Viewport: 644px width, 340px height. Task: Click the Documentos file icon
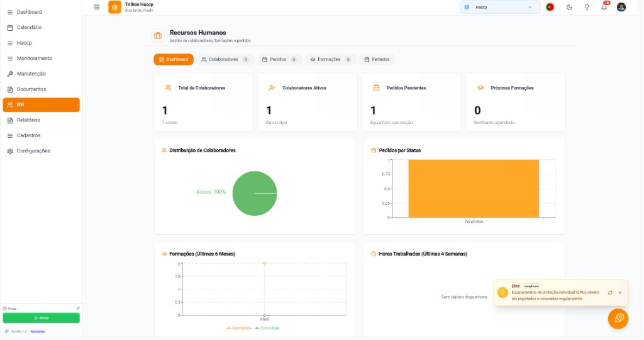pos(10,89)
